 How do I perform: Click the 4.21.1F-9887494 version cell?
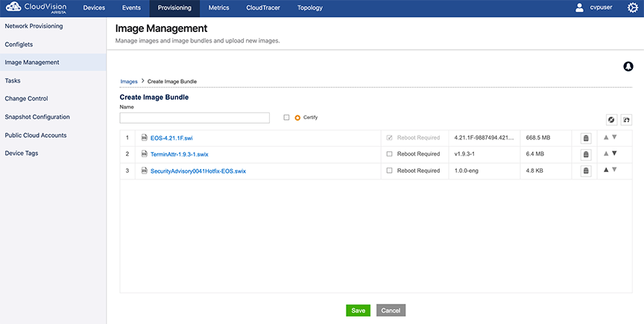pos(484,138)
